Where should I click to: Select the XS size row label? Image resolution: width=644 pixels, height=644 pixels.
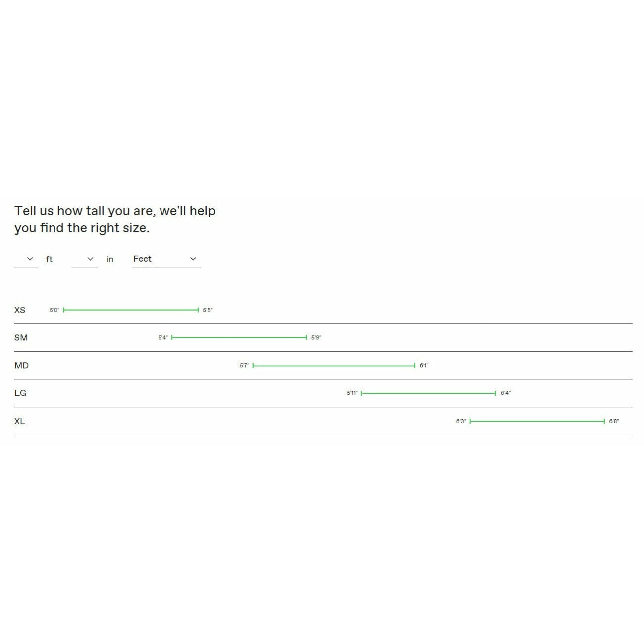click(x=20, y=310)
